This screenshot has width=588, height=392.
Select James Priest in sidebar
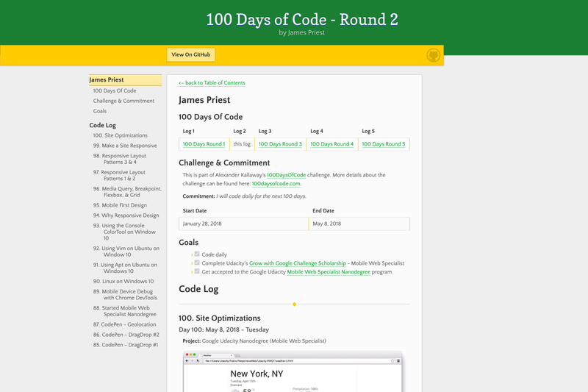coord(125,80)
